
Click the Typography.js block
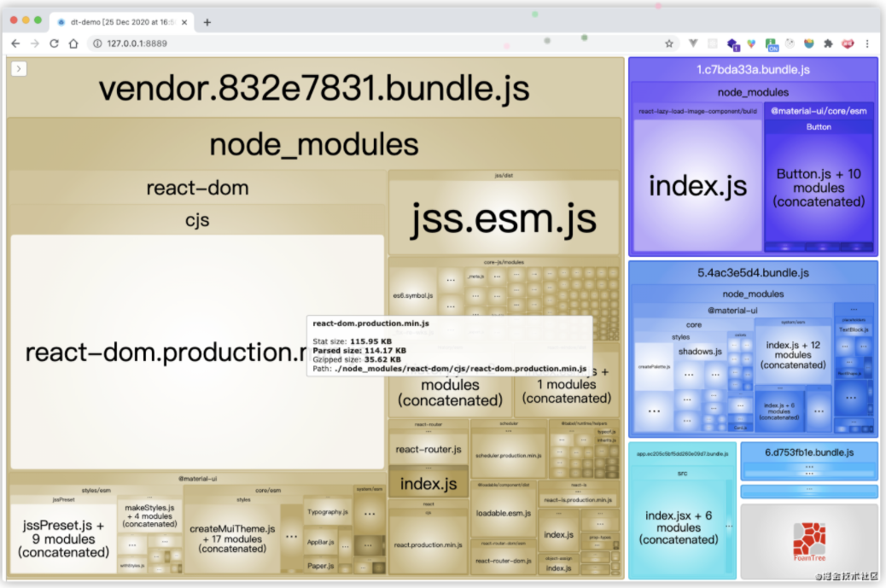pyautogui.click(x=328, y=512)
